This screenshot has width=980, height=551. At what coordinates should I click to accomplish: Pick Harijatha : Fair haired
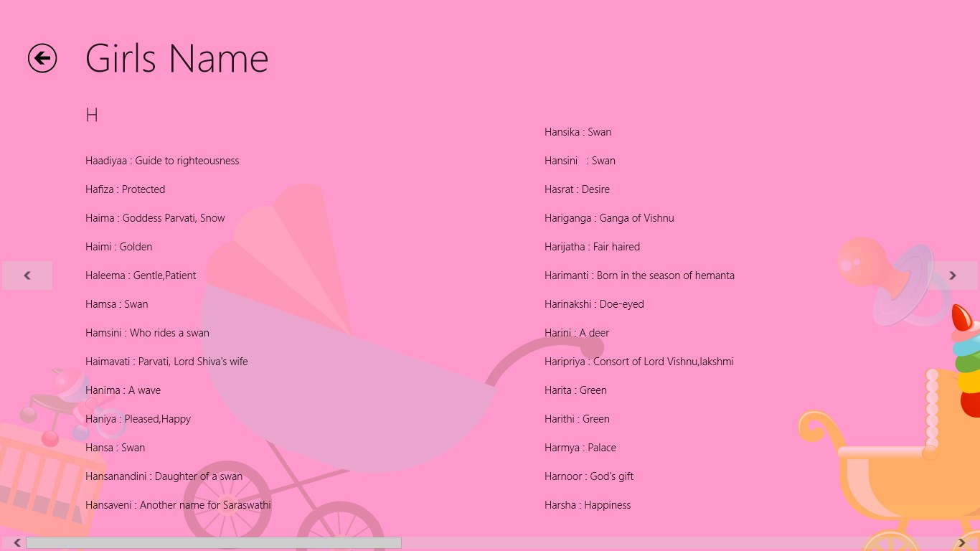(592, 247)
